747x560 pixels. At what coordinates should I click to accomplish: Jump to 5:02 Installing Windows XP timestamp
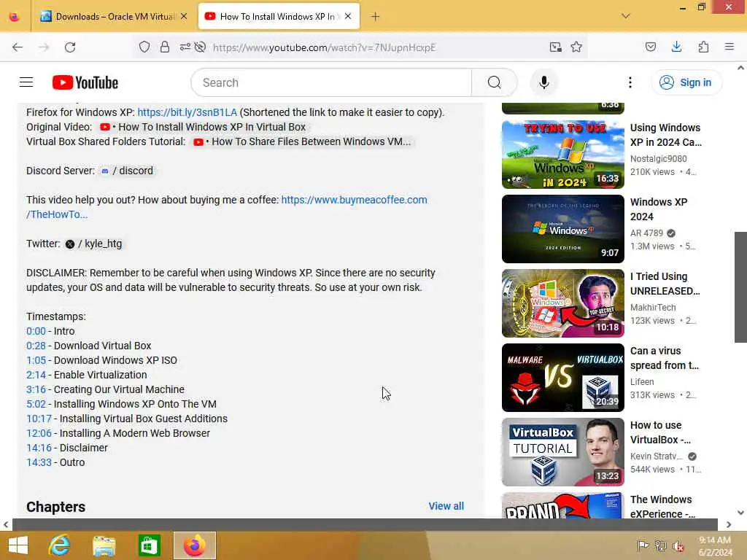[x=36, y=404]
